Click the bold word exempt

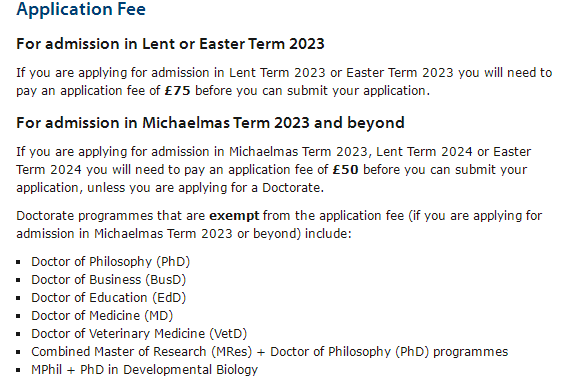pos(234,216)
